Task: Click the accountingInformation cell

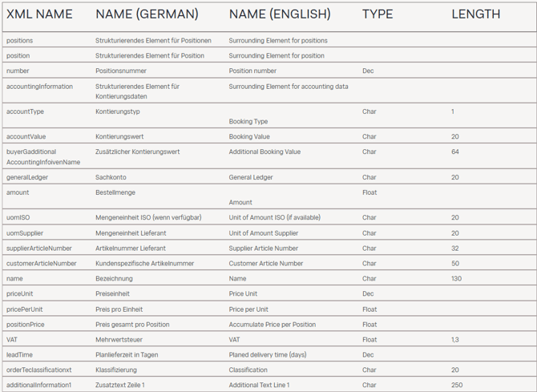Action: [x=39, y=87]
